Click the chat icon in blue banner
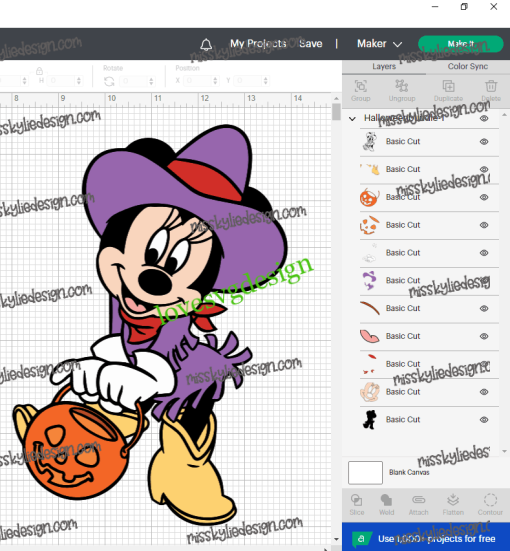Image resolution: width=510 pixels, height=551 pixels. tap(361, 538)
